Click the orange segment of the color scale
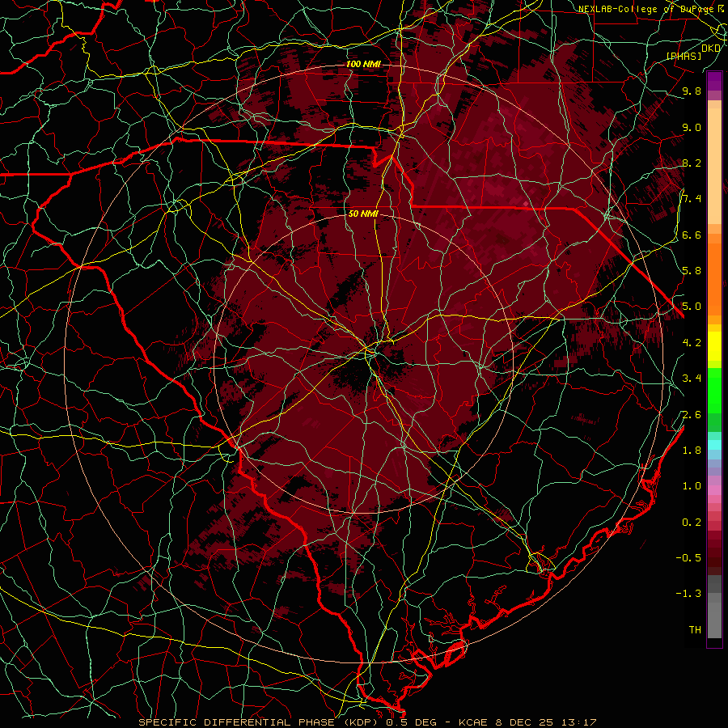 point(714,278)
